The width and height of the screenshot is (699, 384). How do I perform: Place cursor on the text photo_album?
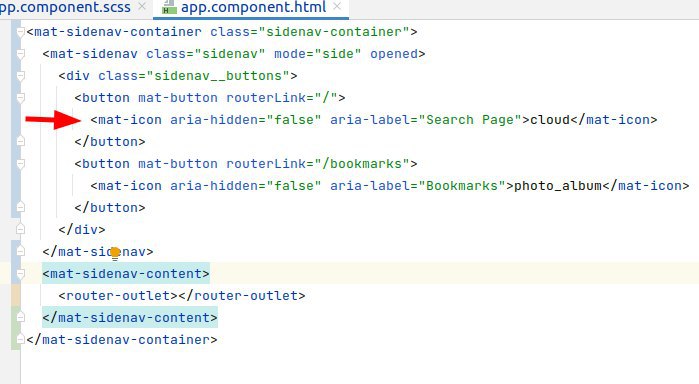tap(558, 186)
